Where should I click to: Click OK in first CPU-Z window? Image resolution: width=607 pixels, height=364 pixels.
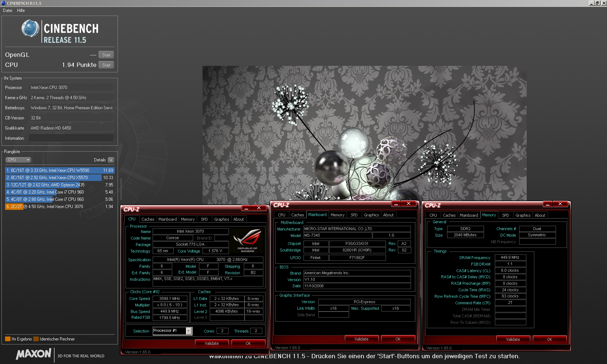248,343
